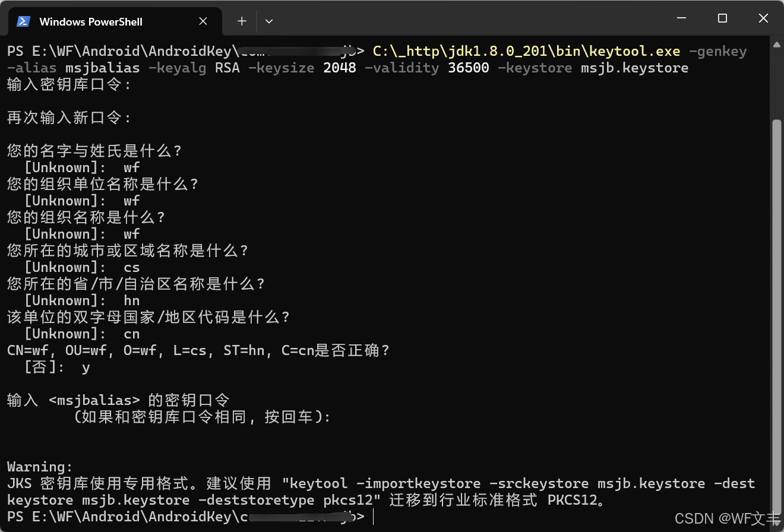
Task: Click the -genkey option text
Action: click(717, 51)
